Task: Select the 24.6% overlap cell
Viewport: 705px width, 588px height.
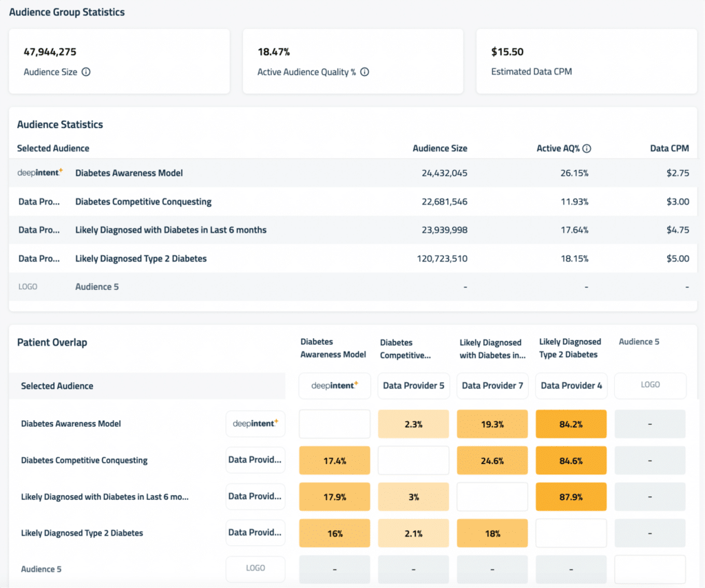Action: coord(492,461)
